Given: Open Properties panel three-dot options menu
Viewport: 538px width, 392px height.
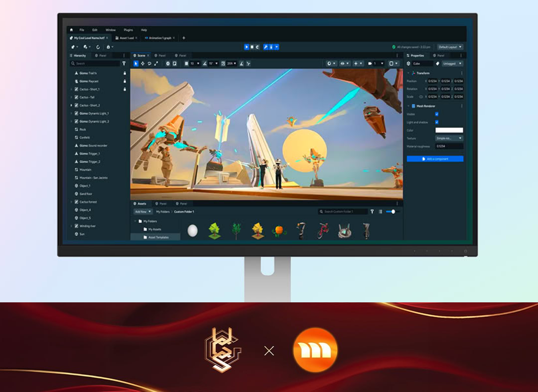Looking at the screenshot, I should click(461, 55).
